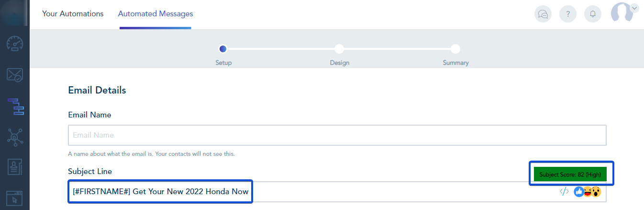Select the automations workflow icon in sidebar
The height and width of the screenshot is (210, 644).
[15, 106]
